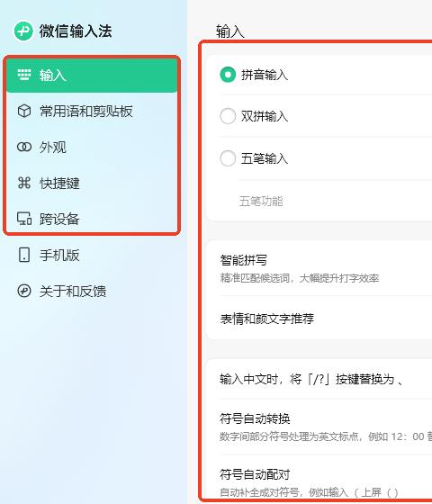The height and width of the screenshot is (504, 432).
Task: Click the cube icon for 常用语和剪贴板
Action: (24, 112)
